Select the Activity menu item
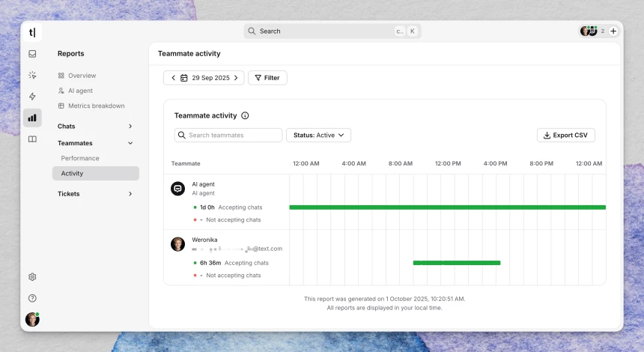This screenshot has height=352, width=644. tap(96, 173)
